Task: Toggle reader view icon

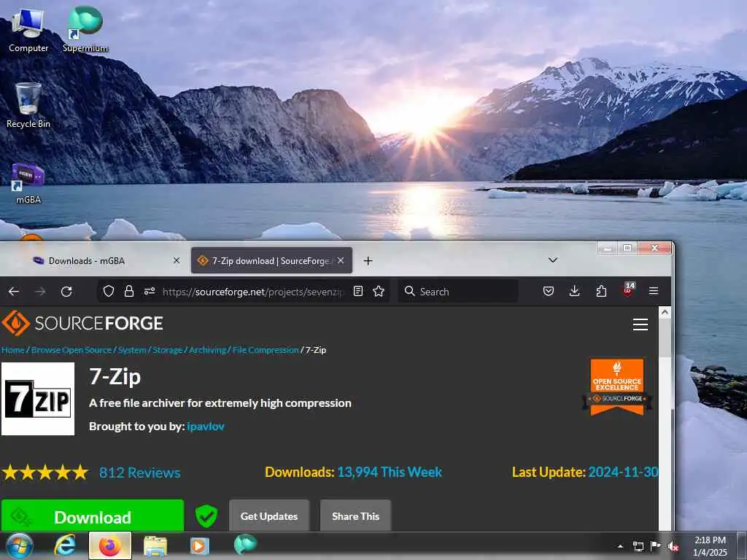Action: [358, 291]
